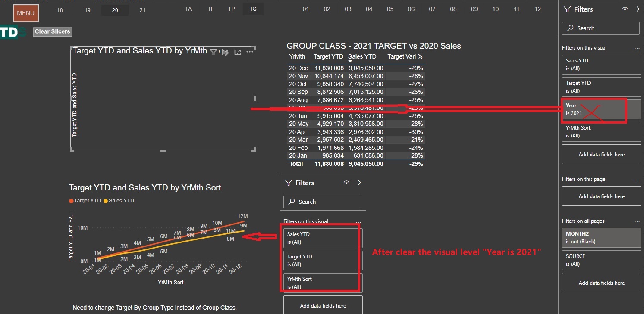Viewport: 644px width, 314px height.
Task: Click the TDS logo beside Clear Slicers
Action: (13, 32)
